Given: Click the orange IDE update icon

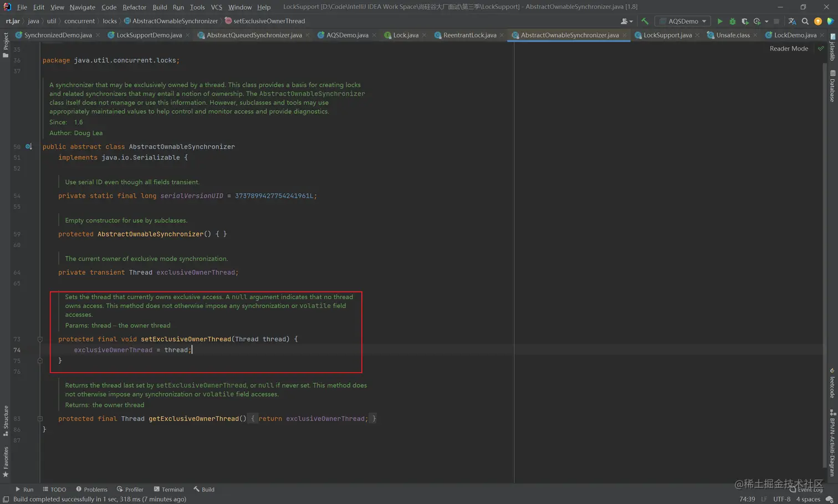Looking at the screenshot, I should pyautogui.click(x=818, y=21).
